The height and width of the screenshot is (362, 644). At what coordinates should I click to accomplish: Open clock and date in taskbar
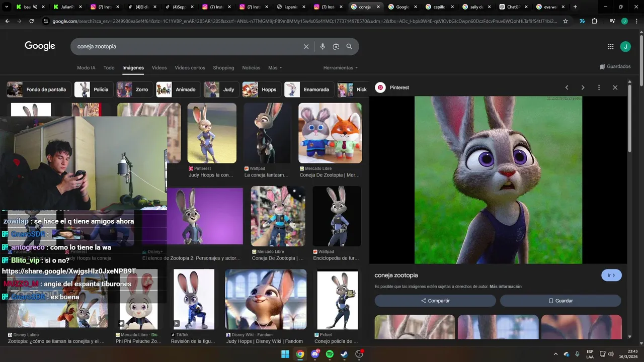click(x=628, y=354)
